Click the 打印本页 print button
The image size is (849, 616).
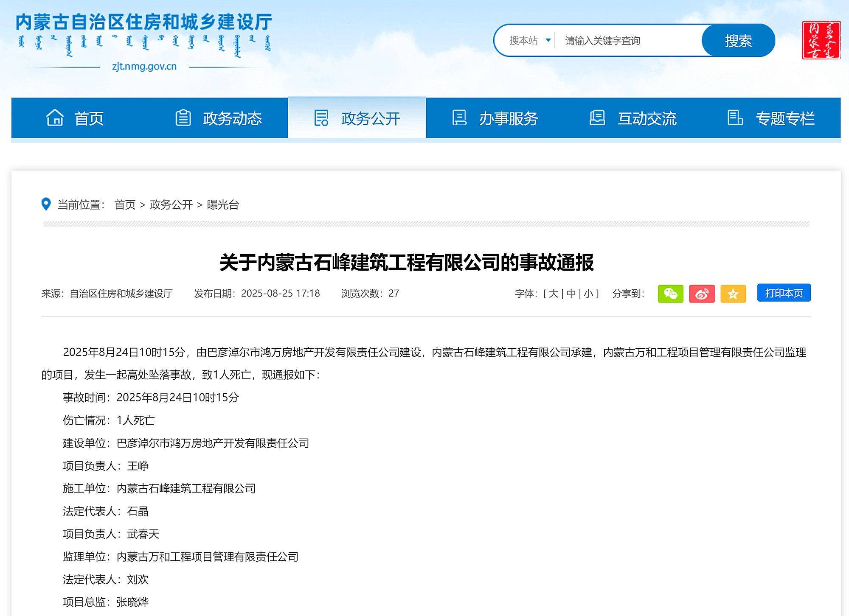tap(783, 293)
